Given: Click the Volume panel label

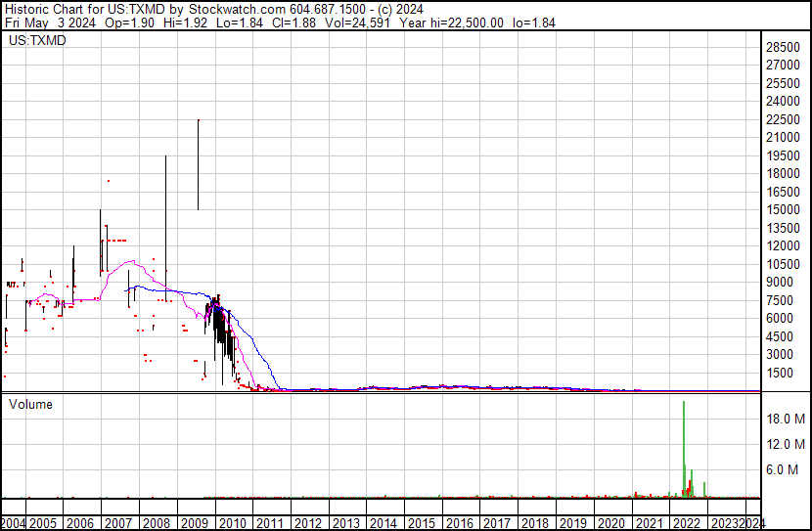Looking at the screenshot, I should (x=30, y=404).
